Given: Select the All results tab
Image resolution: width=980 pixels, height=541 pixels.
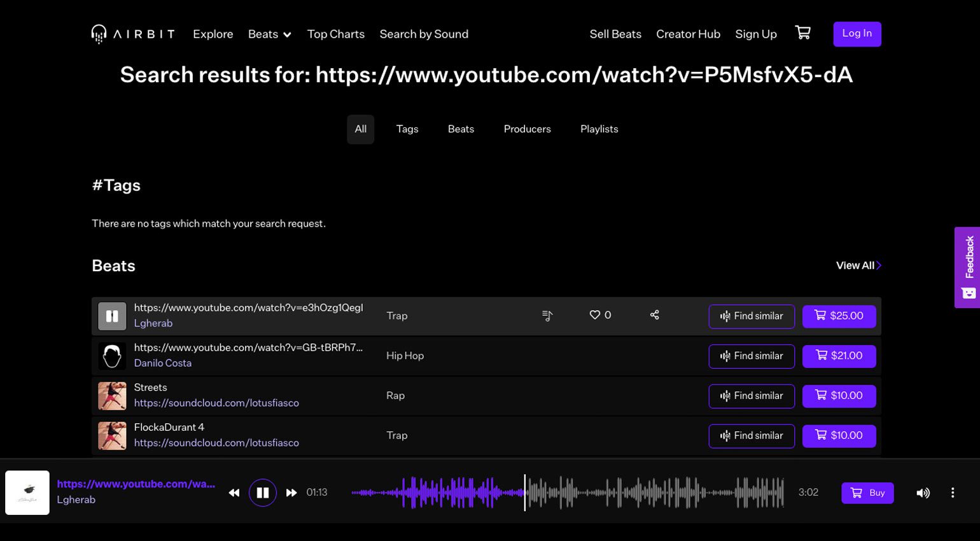Looking at the screenshot, I should (361, 129).
